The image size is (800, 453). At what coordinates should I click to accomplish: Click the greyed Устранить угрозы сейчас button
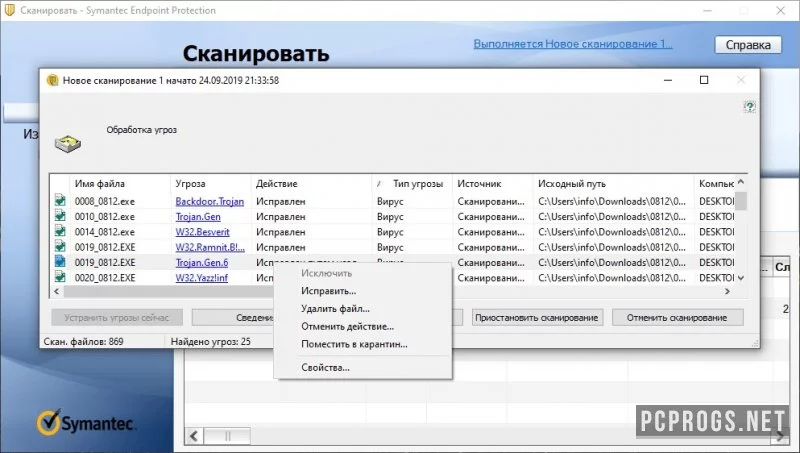tap(117, 317)
